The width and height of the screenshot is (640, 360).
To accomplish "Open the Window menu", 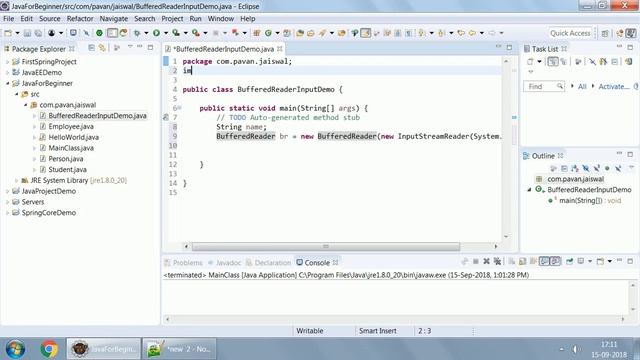I will pos(220,19).
